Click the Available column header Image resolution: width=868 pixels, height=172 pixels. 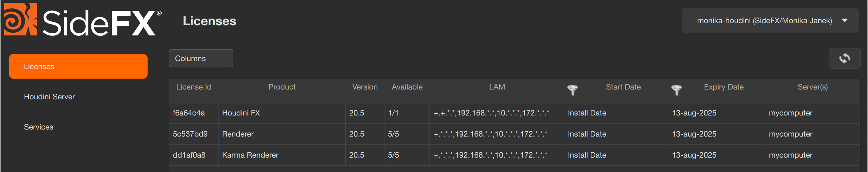point(407,87)
